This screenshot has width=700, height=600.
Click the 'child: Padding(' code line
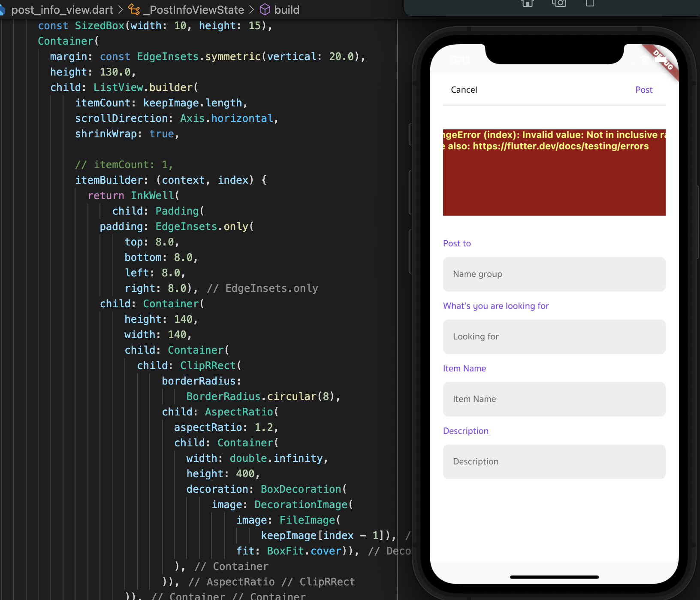coord(158,211)
